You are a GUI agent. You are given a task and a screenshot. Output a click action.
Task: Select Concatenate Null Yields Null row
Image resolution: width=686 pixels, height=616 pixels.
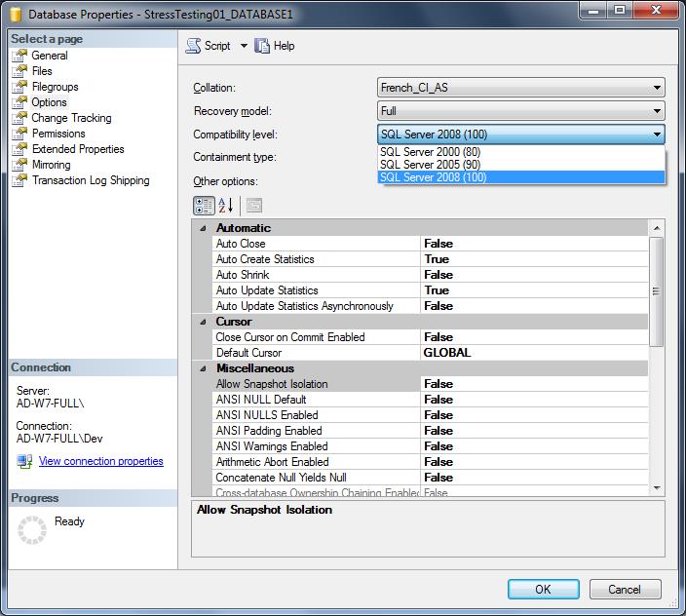tap(430, 478)
